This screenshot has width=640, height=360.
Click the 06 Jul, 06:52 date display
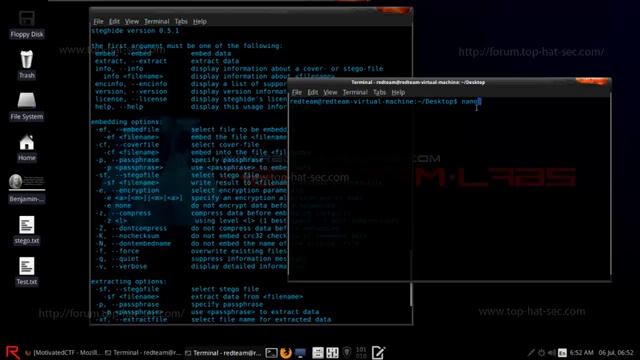click(x=616, y=353)
